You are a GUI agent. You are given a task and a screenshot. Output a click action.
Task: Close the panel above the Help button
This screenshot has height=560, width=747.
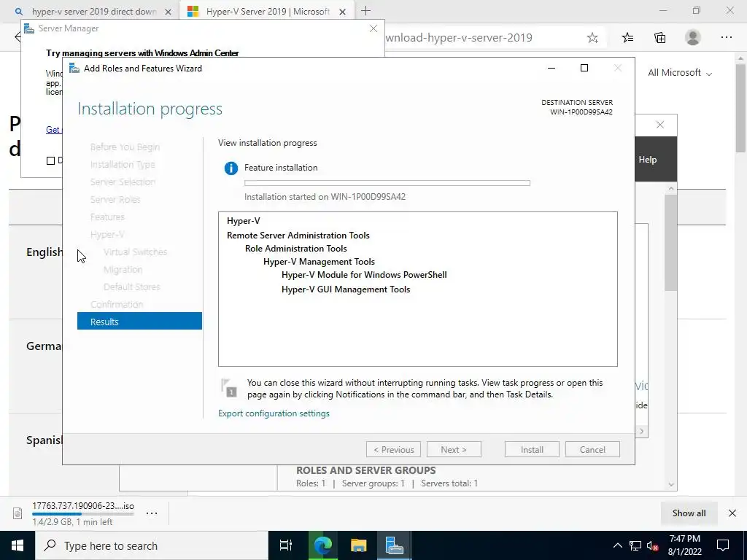(x=659, y=125)
